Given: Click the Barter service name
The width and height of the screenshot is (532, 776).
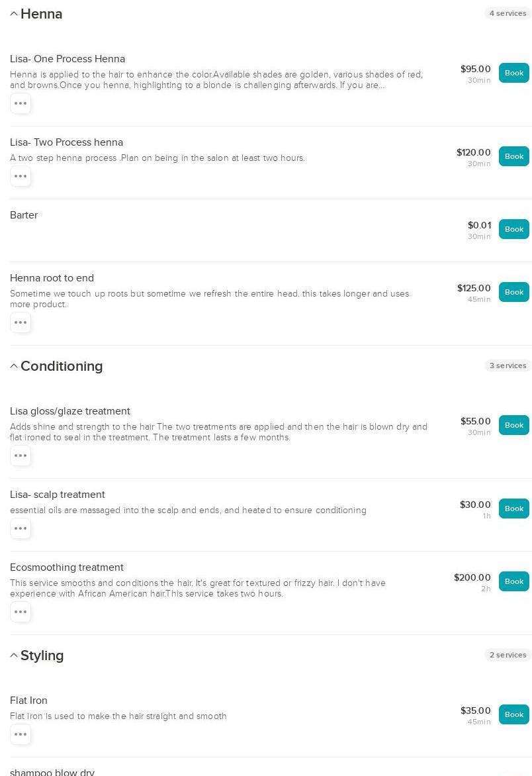Looking at the screenshot, I should pos(24,215).
